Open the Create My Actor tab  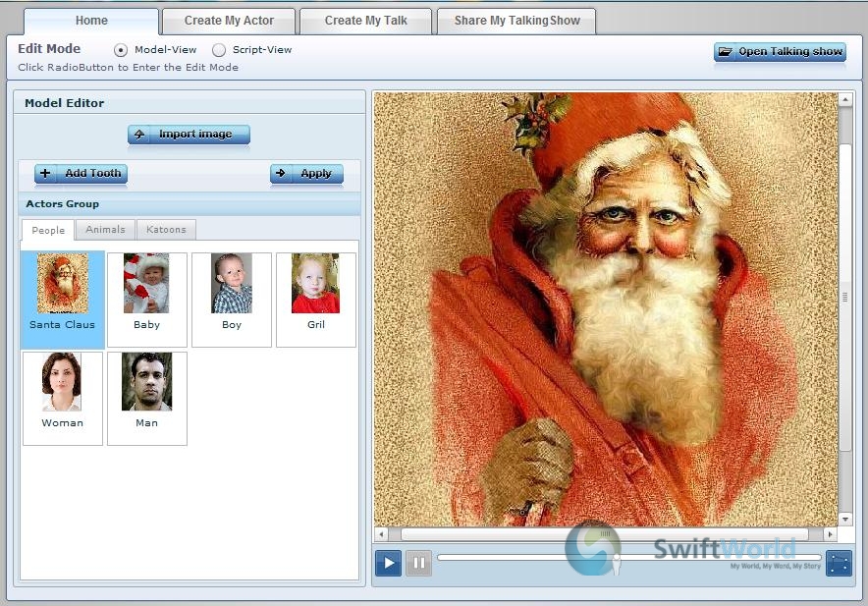[229, 21]
